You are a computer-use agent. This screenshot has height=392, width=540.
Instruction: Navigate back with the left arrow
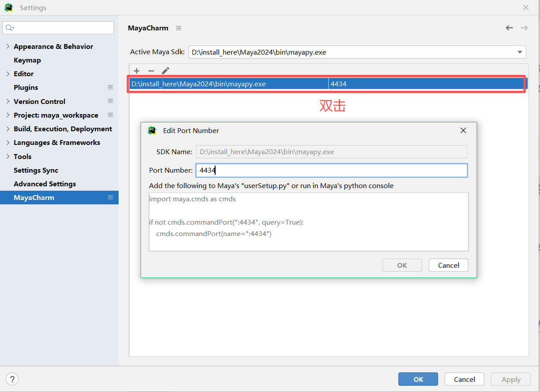(510, 28)
